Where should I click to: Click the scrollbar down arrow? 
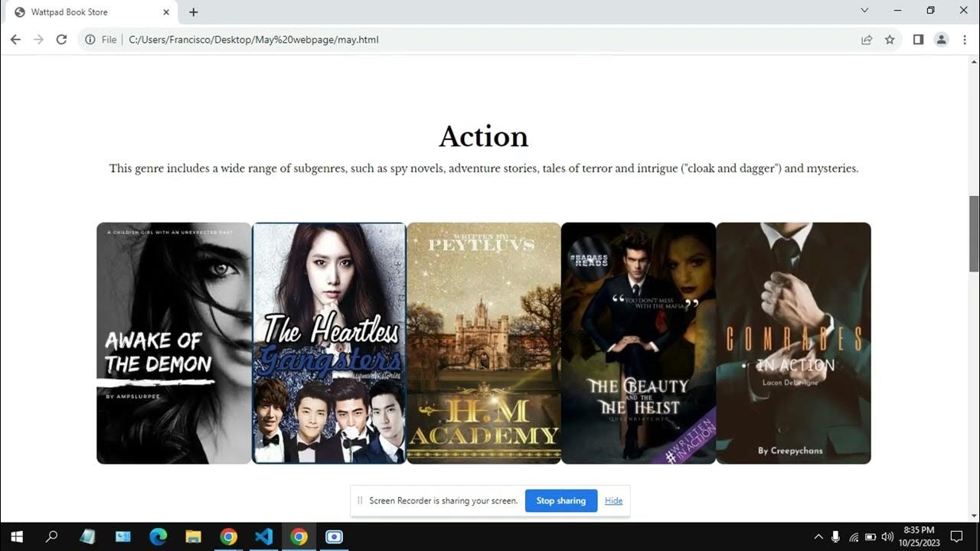(974, 517)
